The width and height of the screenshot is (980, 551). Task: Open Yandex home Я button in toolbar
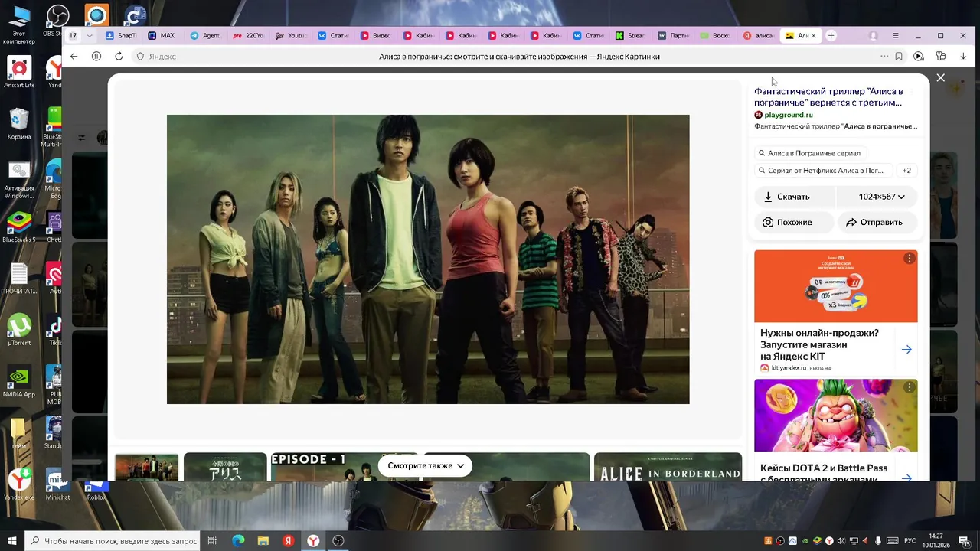(x=96, y=56)
